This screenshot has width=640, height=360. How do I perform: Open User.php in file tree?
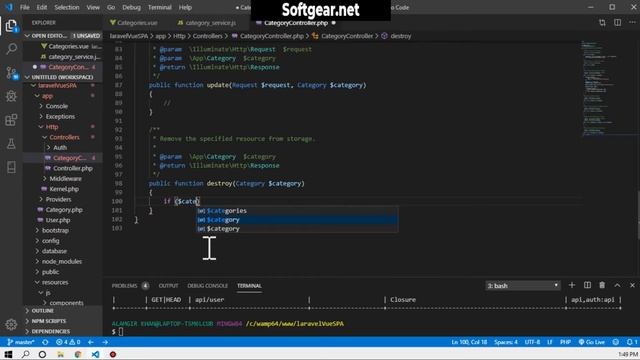(57, 220)
